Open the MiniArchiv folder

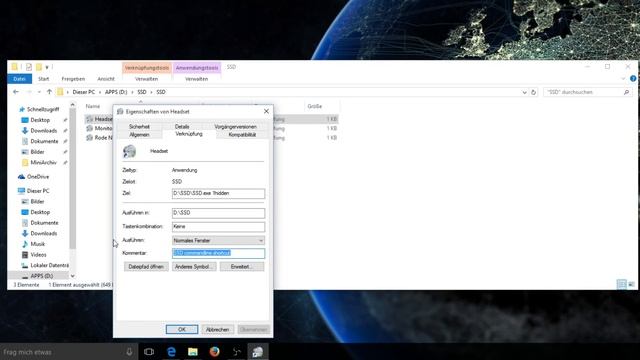pos(43,162)
